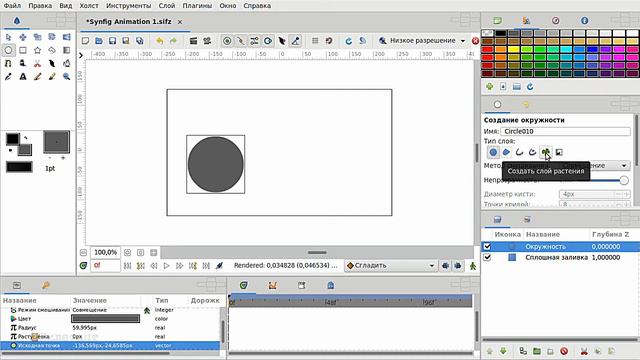Open a file via toolbar folder icon
The height and width of the screenshot is (360, 640).
click(99, 41)
